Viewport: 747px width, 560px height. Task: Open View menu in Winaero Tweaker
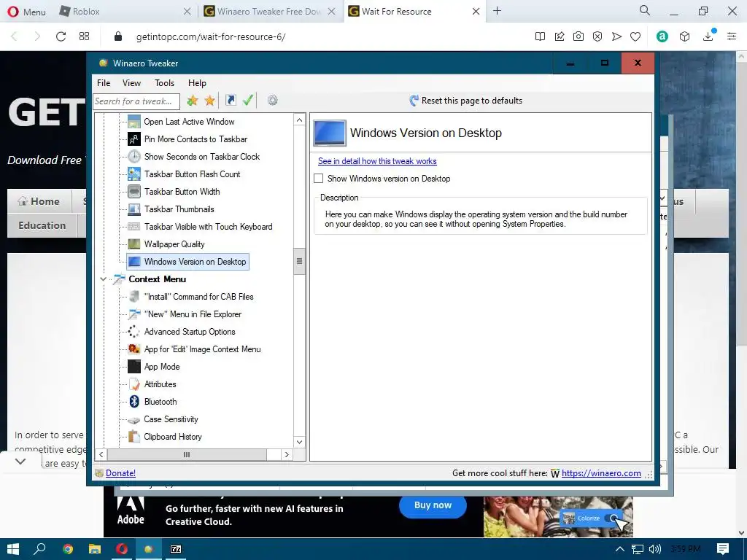tap(131, 83)
